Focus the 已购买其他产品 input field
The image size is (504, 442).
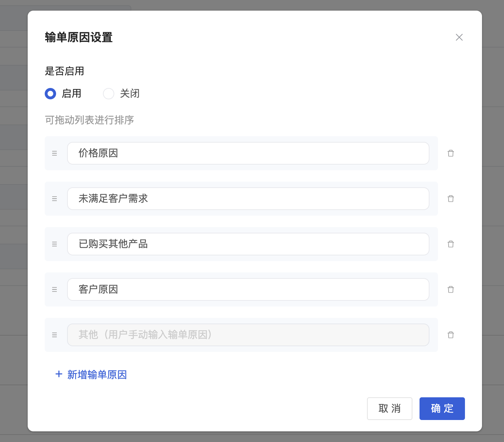point(248,244)
